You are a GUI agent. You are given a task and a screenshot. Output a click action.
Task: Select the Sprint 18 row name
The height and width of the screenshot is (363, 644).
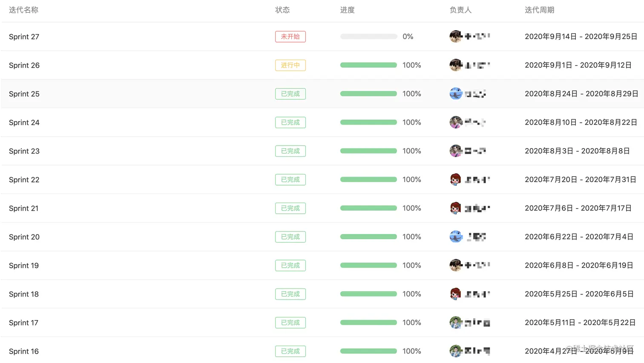pos(24,294)
